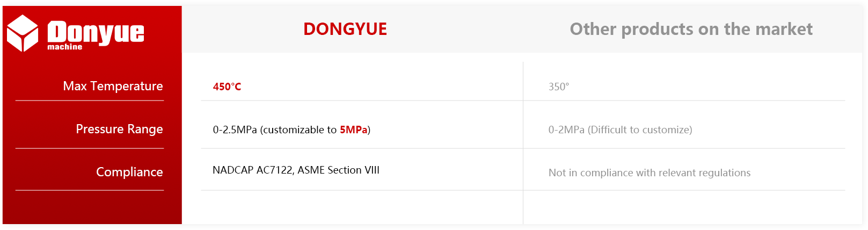Click the highlighted 5MPa pressure text
Viewport: 868px width, 230px height.
[x=353, y=130]
